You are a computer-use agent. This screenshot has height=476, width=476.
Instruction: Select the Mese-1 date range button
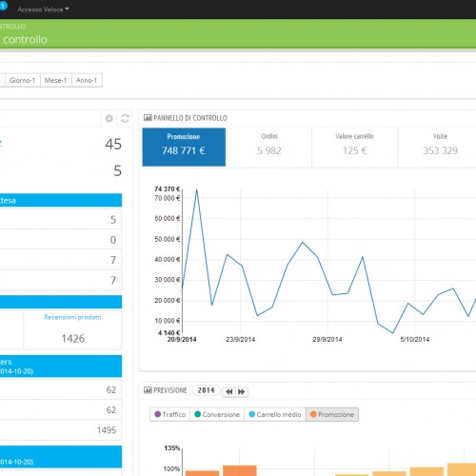[x=56, y=80]
